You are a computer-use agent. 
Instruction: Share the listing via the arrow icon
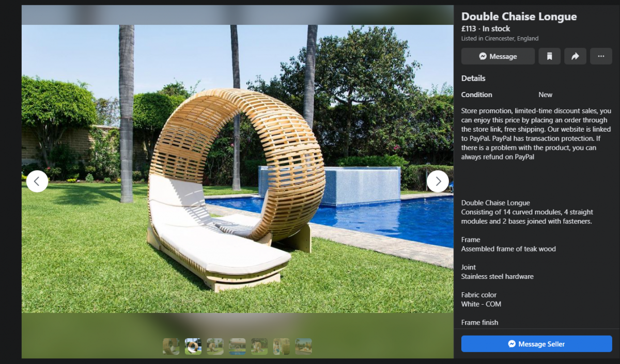pos(575,56)
